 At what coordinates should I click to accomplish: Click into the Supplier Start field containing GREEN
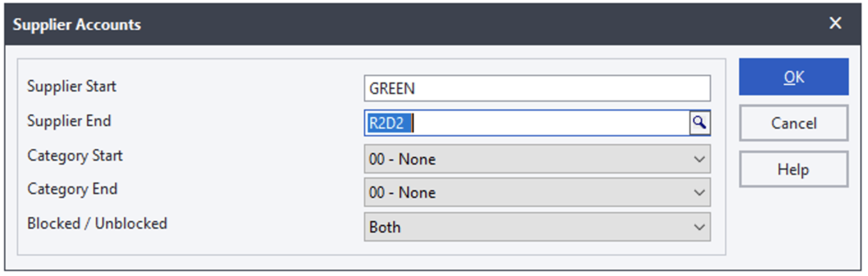(x=537, y=88)
